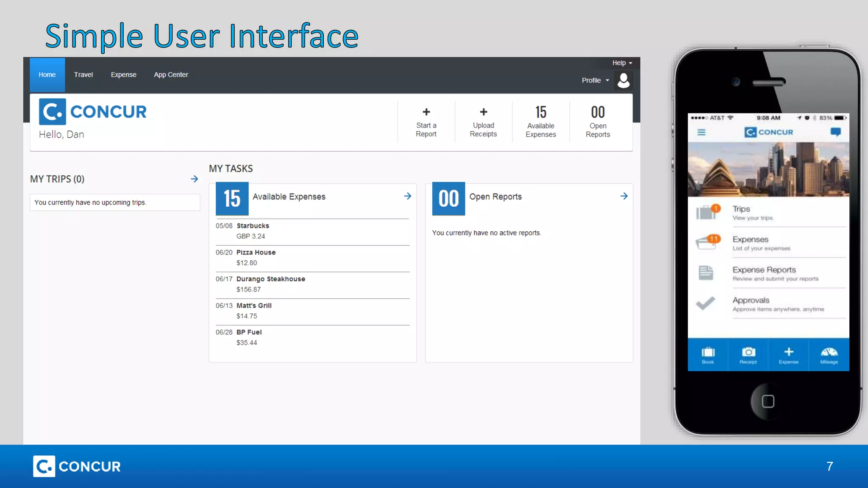Switch to the Travel tab
This screenshot has height=488, width=868.
(x=83, y=75)
